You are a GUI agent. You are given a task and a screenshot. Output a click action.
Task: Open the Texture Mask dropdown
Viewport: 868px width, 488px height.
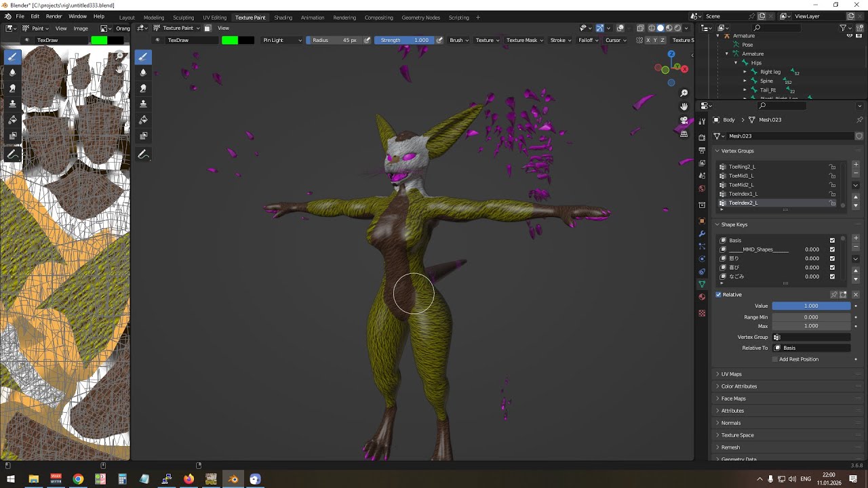coord(525,40)
